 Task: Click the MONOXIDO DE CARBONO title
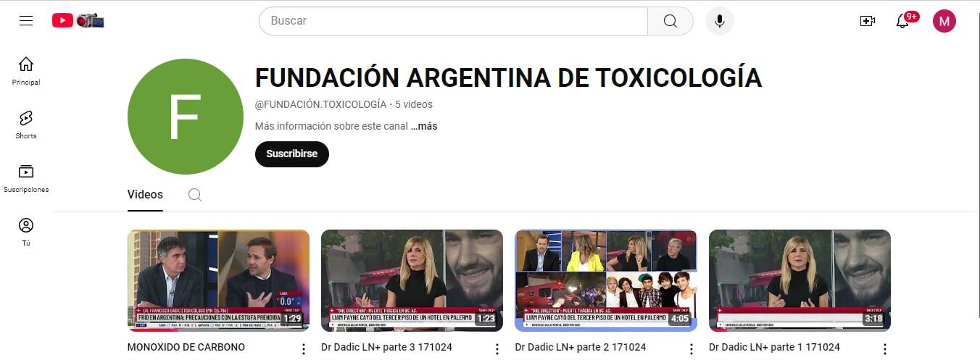point(186,348)
